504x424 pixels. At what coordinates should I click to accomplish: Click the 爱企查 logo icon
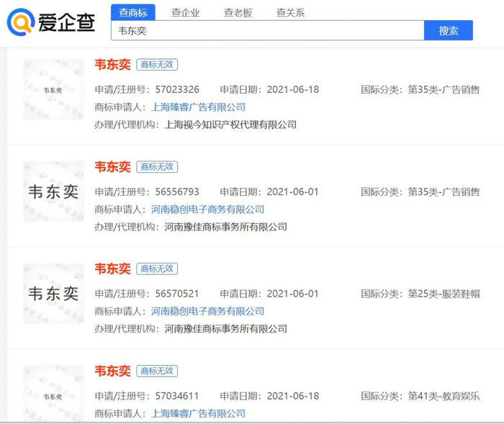coord(21,22)
